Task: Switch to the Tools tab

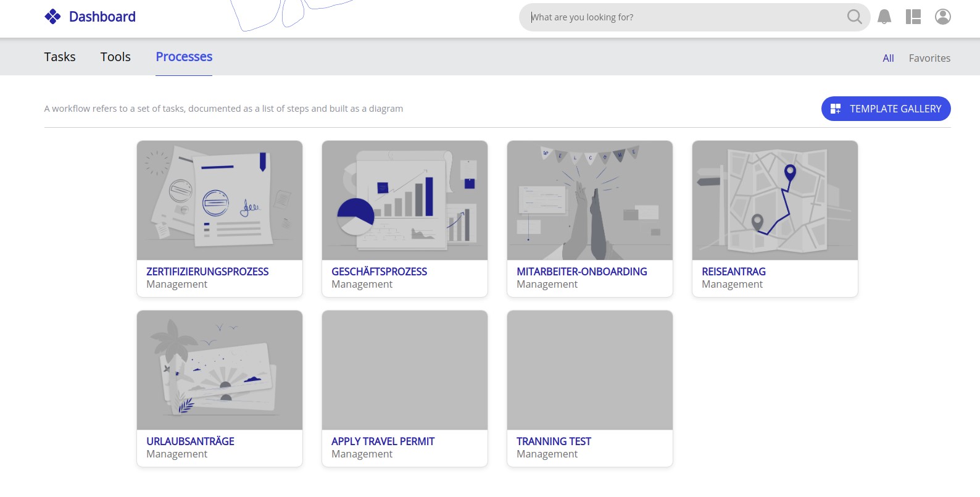Action: tap(115, 57)
